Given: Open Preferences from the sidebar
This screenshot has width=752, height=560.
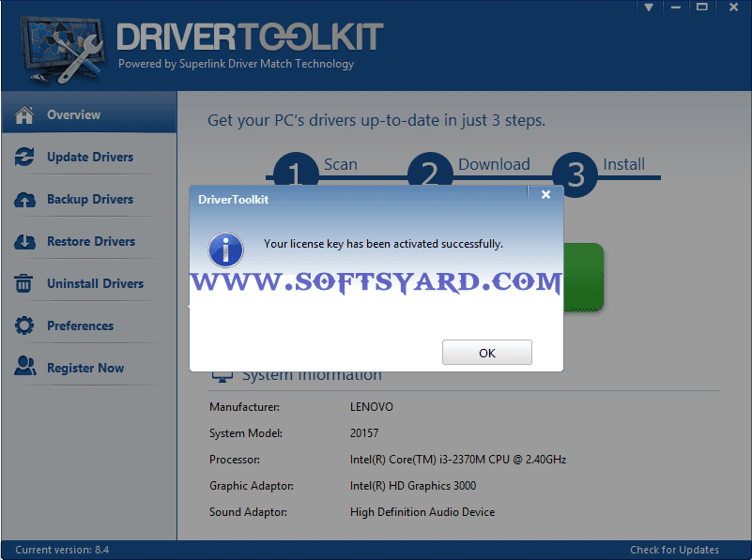Looking at the screenshot, I should 89,325.
